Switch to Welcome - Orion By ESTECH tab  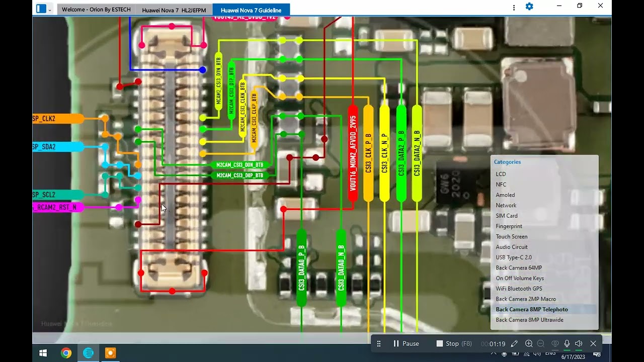point(96,10)
